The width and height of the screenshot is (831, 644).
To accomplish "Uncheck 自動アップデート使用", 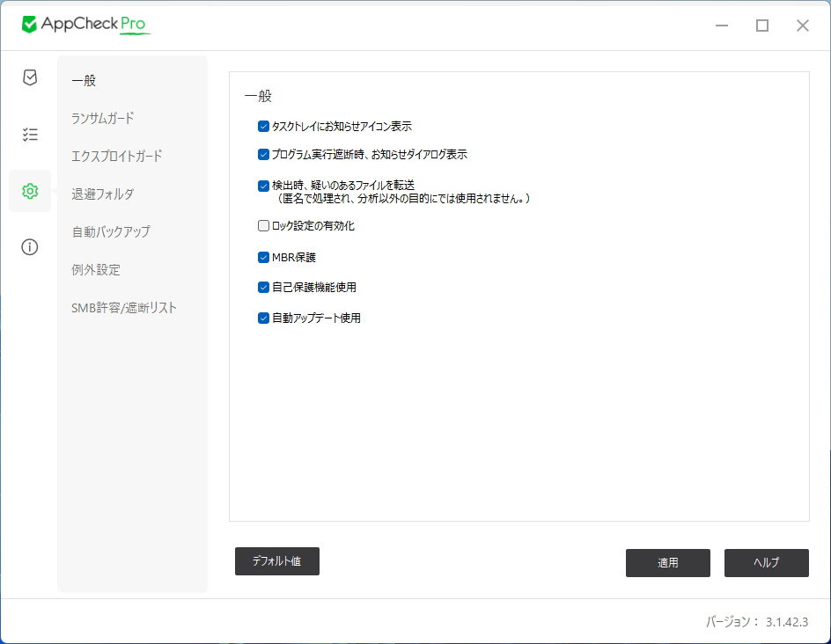I will [262, 318].
